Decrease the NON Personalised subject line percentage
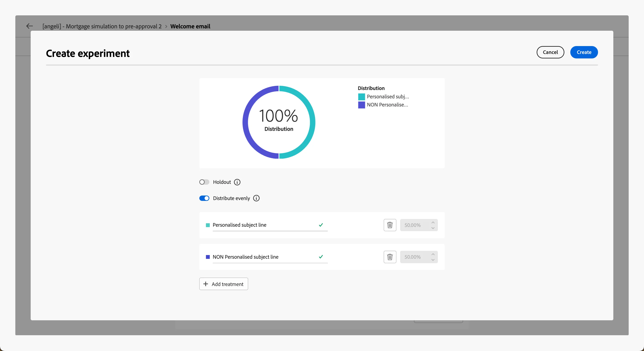644x351 pixels. [x=433, y=260]
